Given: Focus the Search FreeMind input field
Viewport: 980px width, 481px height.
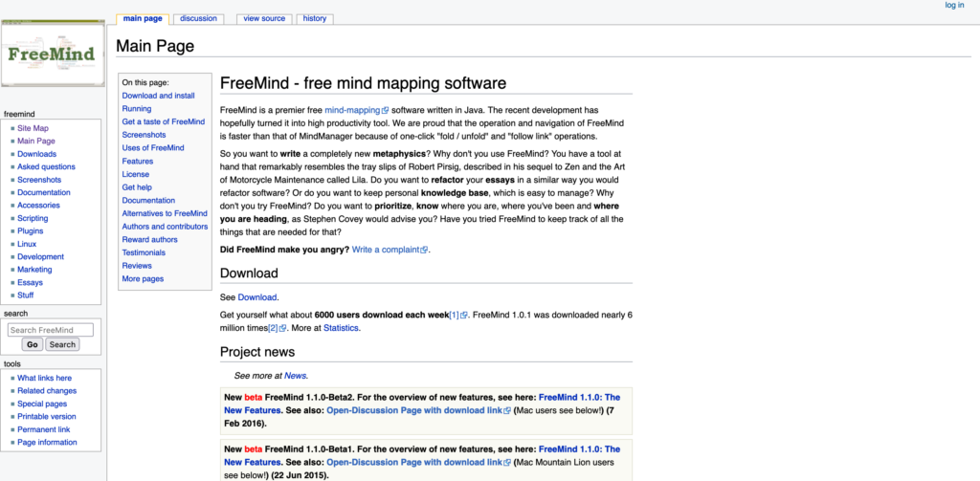Looking at the screenshot, I should click(51, 330).
